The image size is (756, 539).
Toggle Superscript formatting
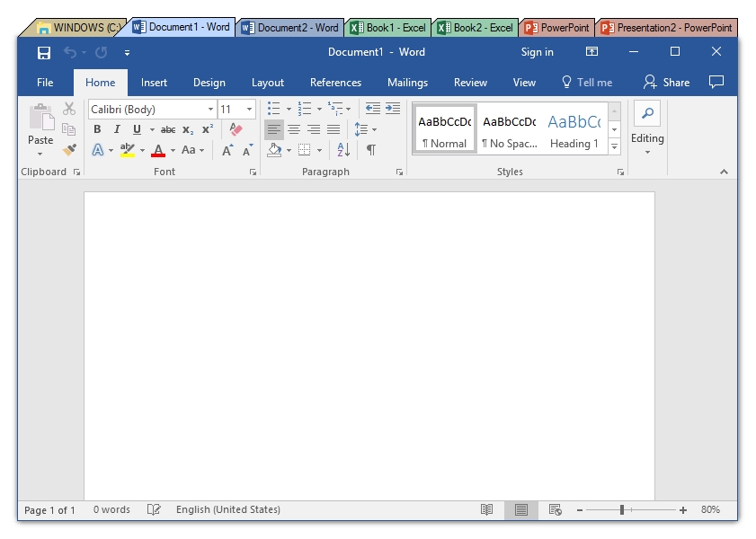[x=208, y=128]
